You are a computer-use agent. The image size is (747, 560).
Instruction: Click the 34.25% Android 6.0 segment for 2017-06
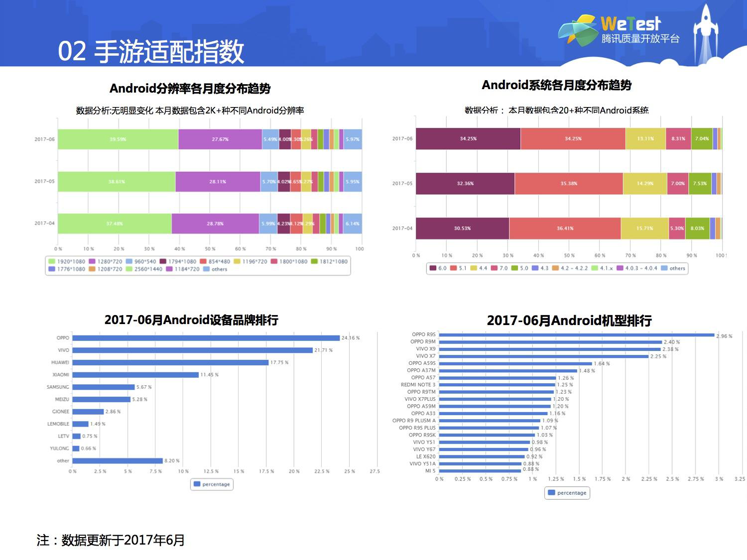(468, 139)
